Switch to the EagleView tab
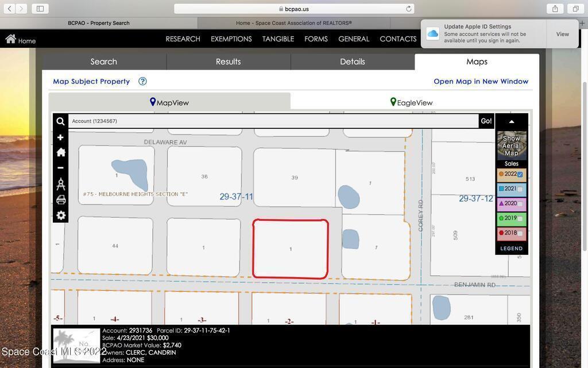 coord(411,102)
